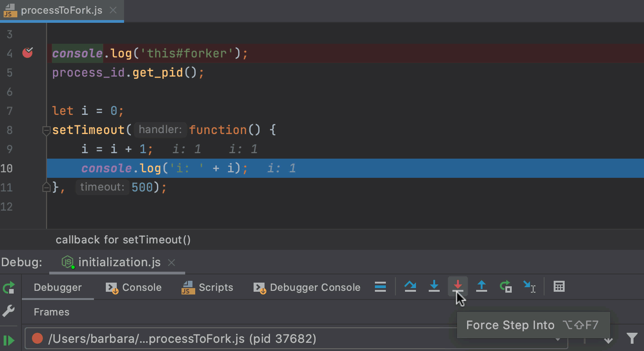Click the Frames panel header

point(52,312)
